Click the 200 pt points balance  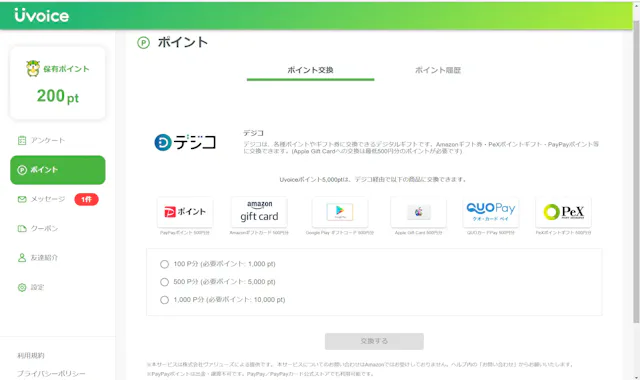click(x=58, y=96)
